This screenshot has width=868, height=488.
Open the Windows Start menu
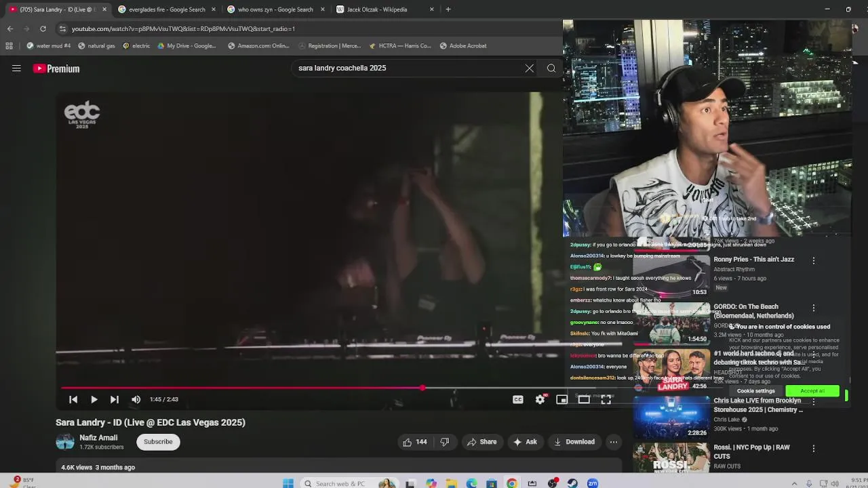click(x=288, y=483)
